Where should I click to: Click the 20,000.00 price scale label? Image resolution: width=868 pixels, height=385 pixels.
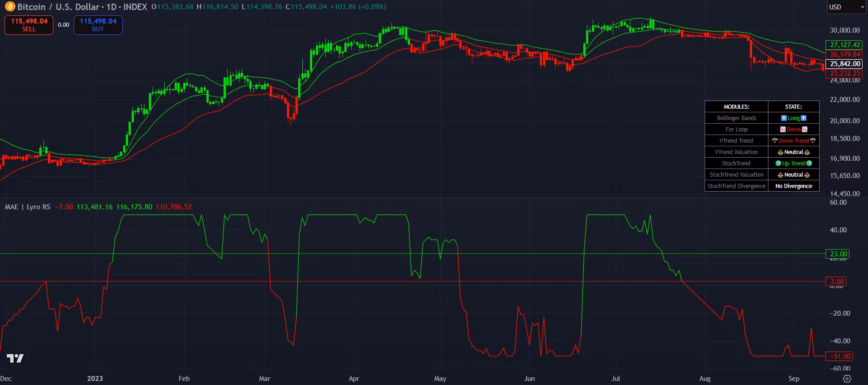tap(844, 121)
